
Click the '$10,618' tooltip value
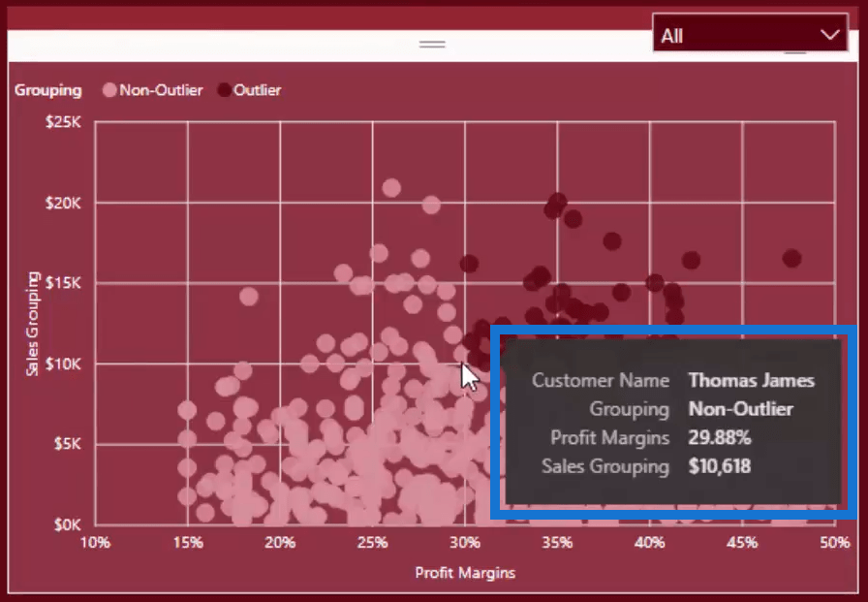[720, 466]
